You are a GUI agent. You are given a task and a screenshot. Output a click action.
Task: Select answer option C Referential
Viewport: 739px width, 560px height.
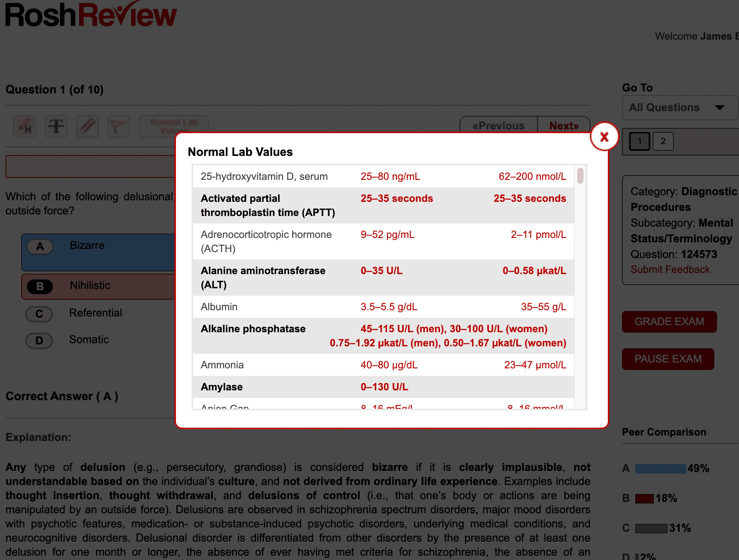click(x=95, y=313)
